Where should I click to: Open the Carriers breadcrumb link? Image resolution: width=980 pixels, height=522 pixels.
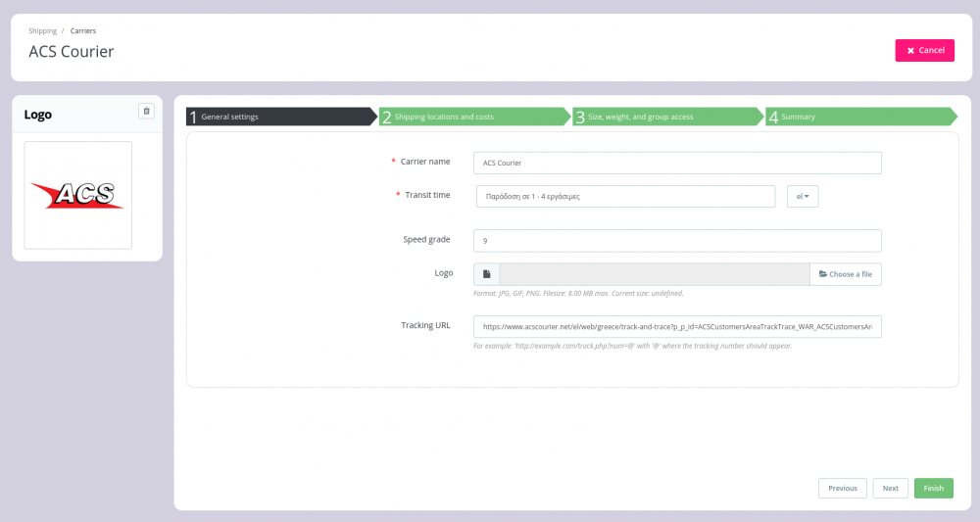tap(83, 30)
